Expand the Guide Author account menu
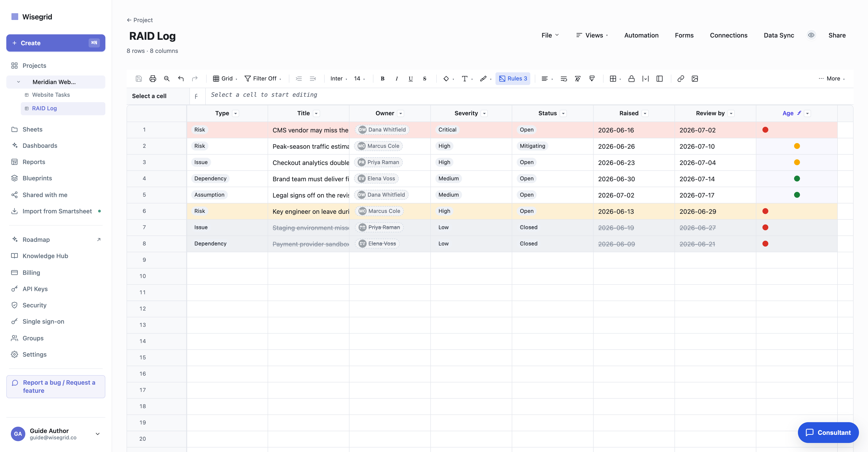 pyautogui.click(x=98, y=434)
